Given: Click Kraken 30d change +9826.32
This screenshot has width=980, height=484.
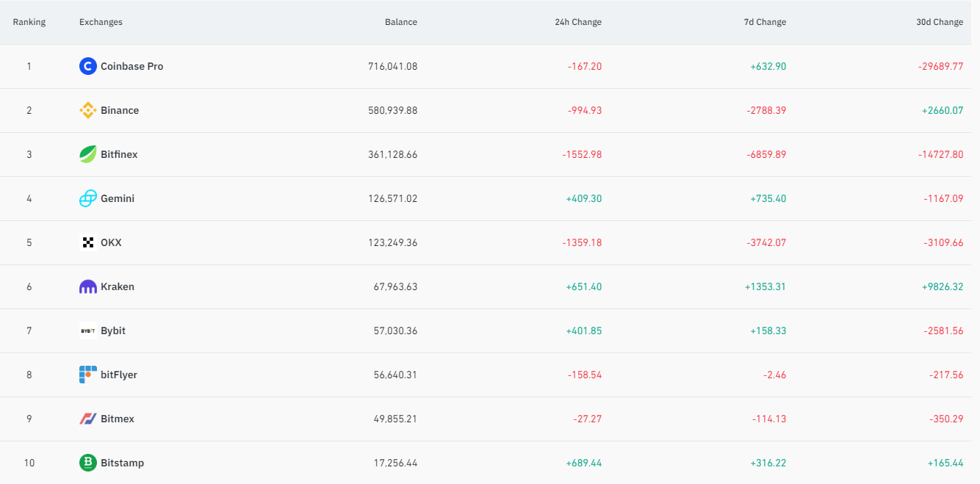Looking at the screenshot, I should tap(943, 286).
